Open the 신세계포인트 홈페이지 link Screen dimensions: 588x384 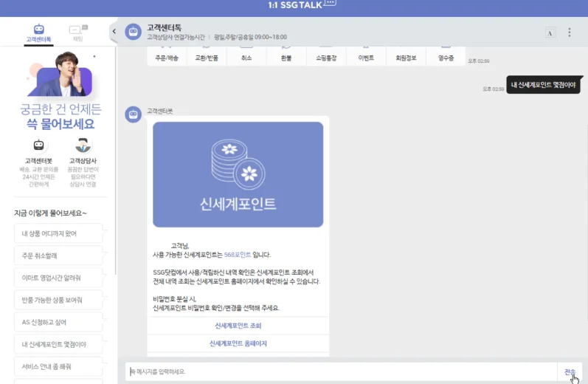point(238,343)
